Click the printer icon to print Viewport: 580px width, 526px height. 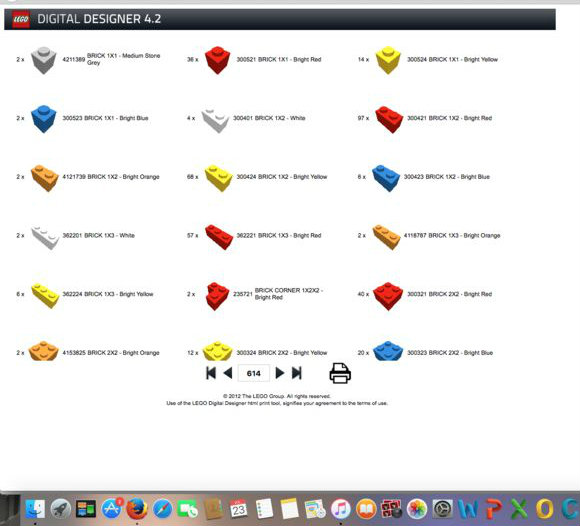[x=340, y=373]
